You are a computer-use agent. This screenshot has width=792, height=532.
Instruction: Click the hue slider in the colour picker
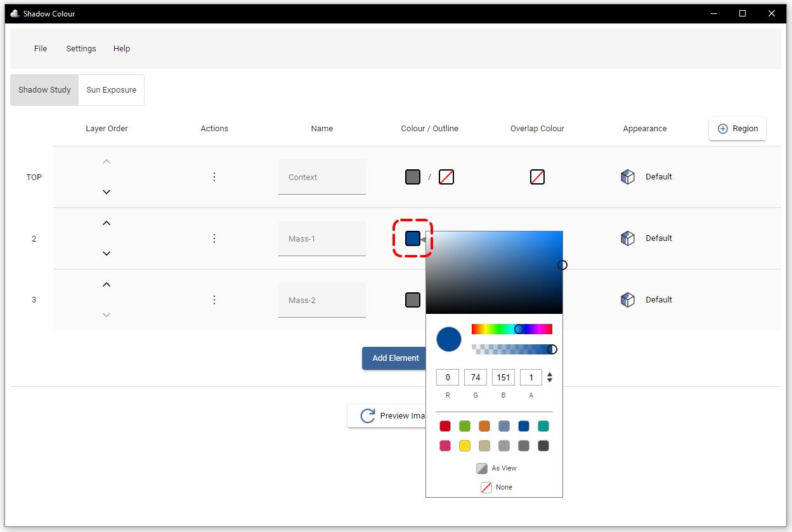click(x=512, y=328)
